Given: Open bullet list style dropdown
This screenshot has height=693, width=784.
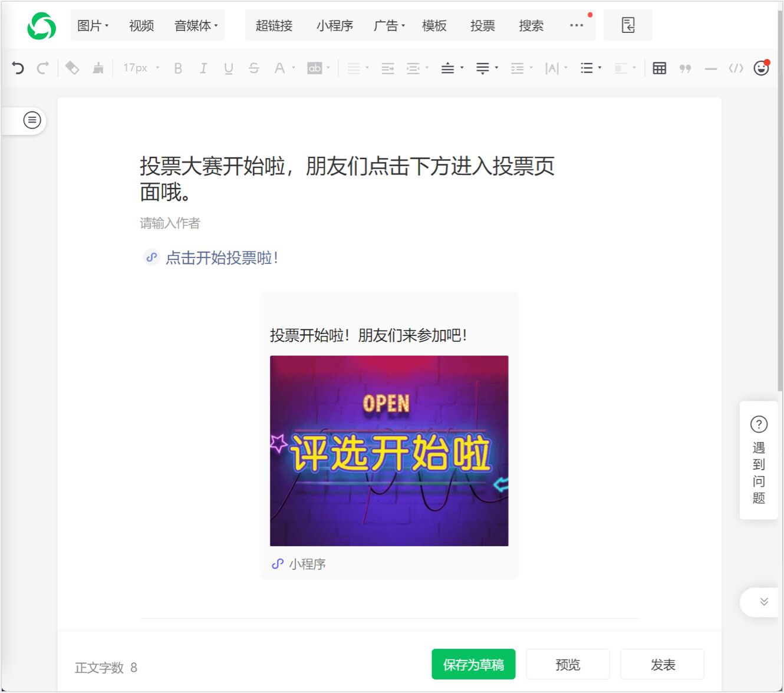Looking at the screenshot, I should pyautogui.click(x=591, y=68).
